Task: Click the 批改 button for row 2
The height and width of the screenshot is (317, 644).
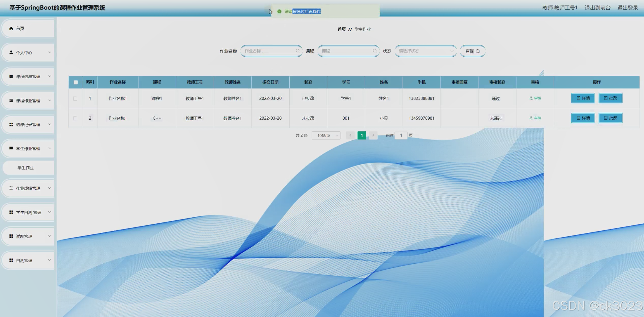Action: tap(610, 118)
